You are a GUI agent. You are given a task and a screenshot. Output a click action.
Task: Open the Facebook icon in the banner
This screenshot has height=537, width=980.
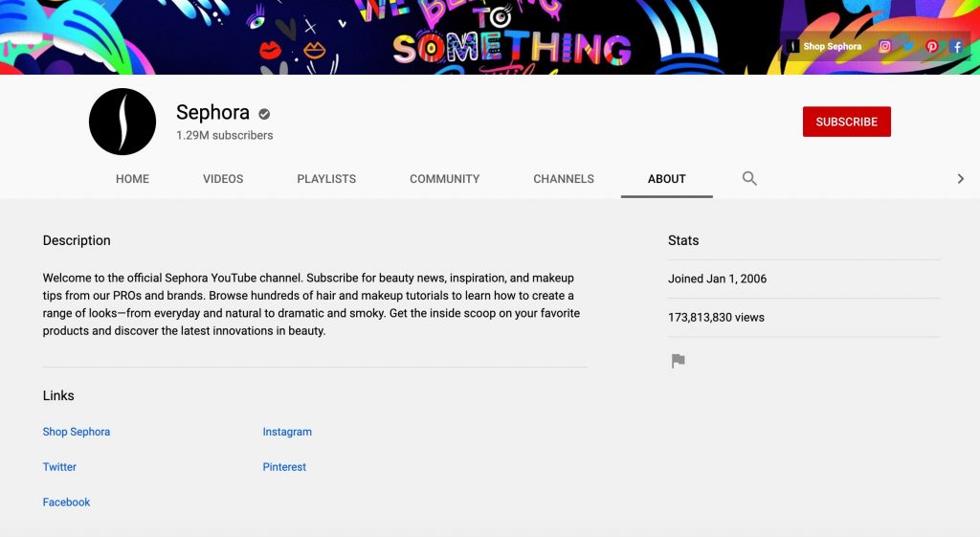point(956,46)
